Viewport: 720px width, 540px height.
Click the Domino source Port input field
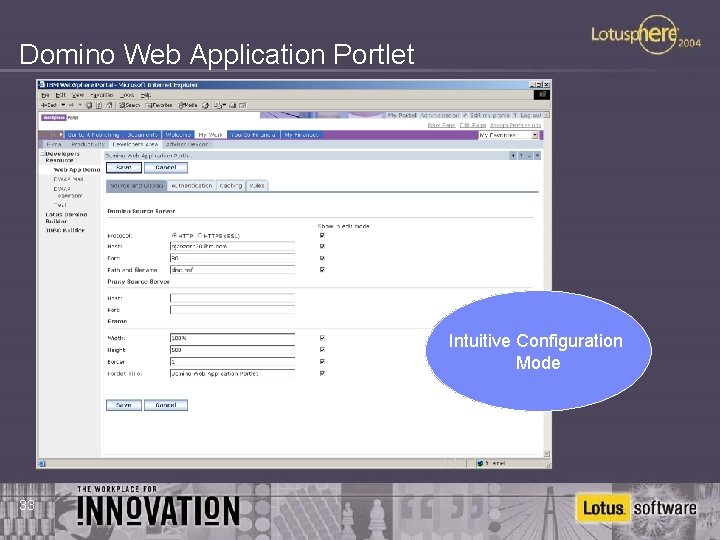(232, 258)
